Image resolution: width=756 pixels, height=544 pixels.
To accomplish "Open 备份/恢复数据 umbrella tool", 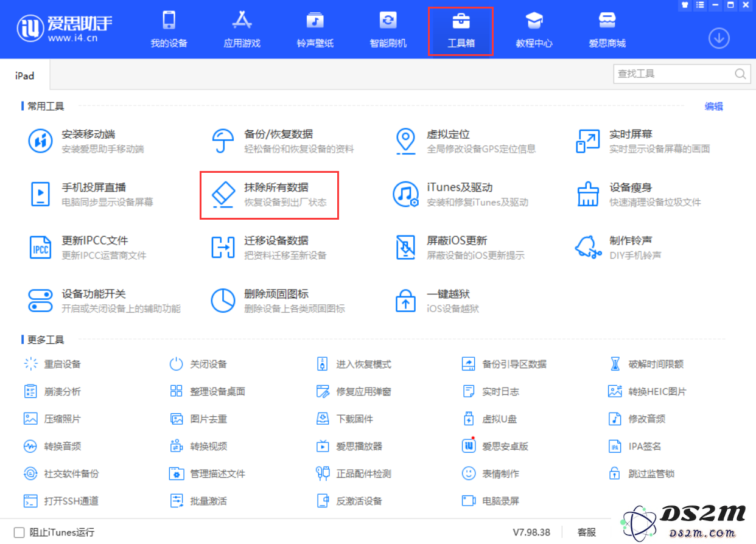I will 282,141.
